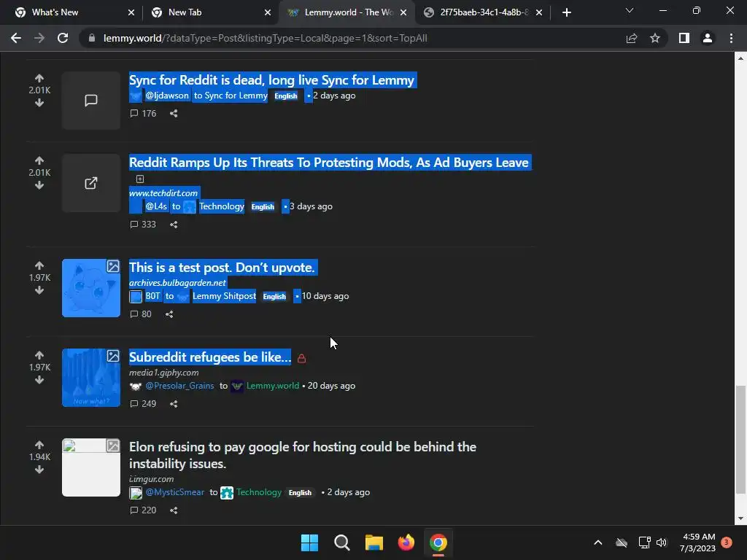Open post Subreddit refugees be like...
The image size is (747, 560).
tap(210, 357)
